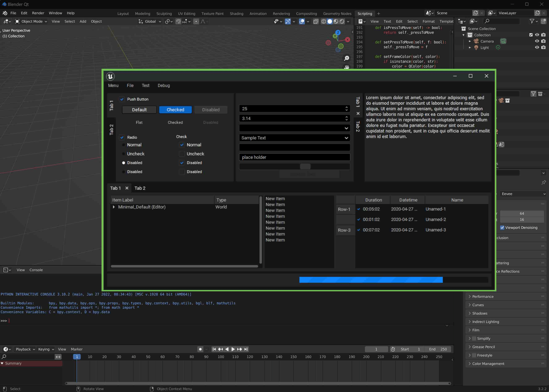549x392 pixels.
Task: Click the Sample Text dropdown selector
Action: click(295, 137)
